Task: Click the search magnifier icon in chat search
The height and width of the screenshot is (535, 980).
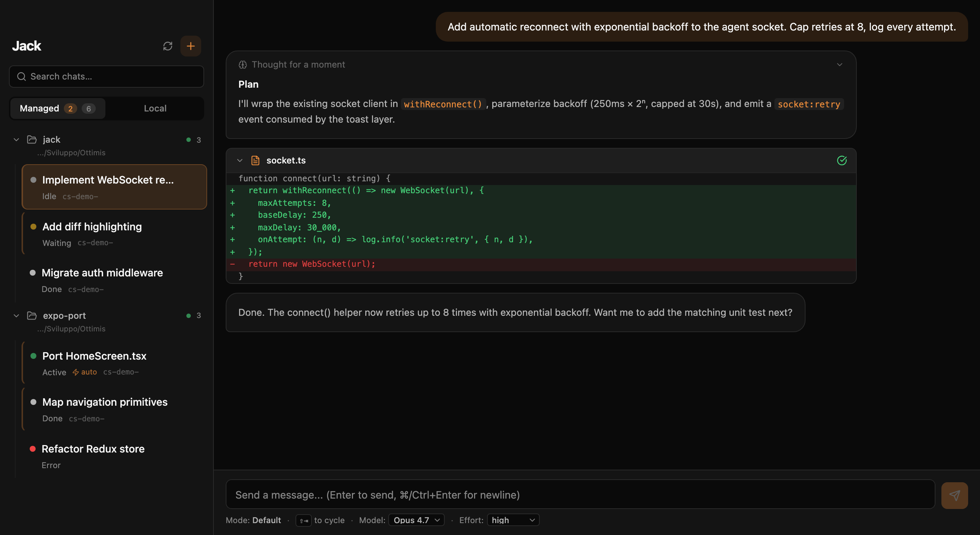Action: pyautogui.click(x=22, y=77)
